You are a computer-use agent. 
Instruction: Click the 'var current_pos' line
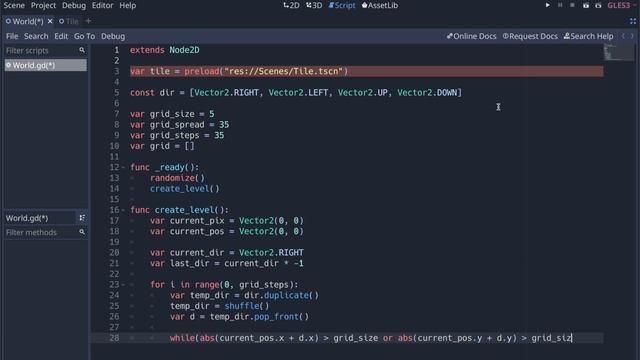pyautogui.click(x=227, y=231)
